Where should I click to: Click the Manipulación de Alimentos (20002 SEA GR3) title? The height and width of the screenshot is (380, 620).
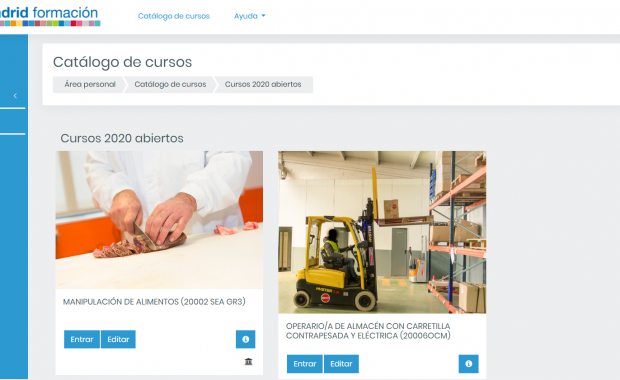[x=154, y=302]
